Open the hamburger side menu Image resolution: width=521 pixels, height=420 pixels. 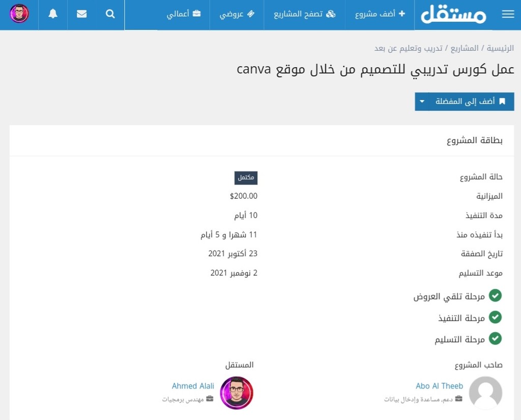508,14
